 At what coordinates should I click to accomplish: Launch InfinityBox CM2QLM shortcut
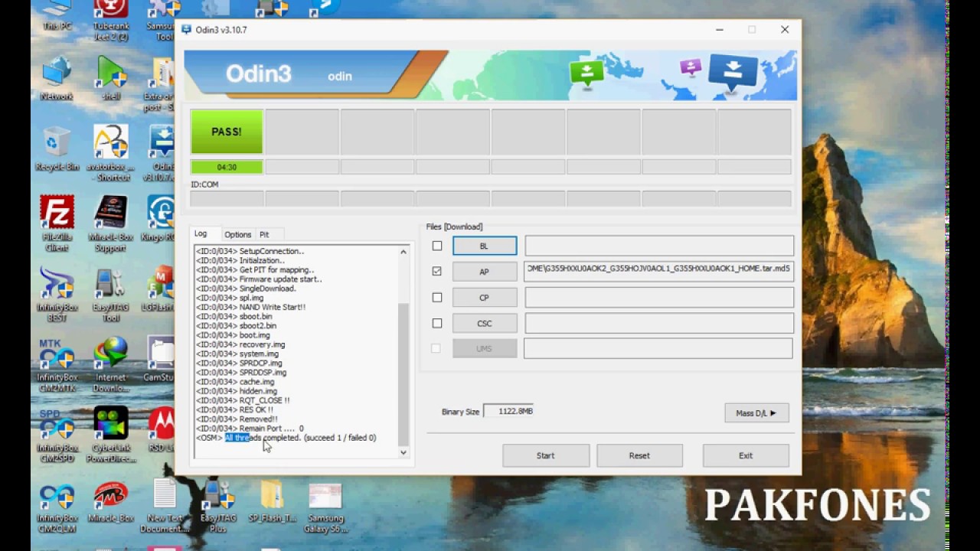pyautogui.click(x=57, y=507)
